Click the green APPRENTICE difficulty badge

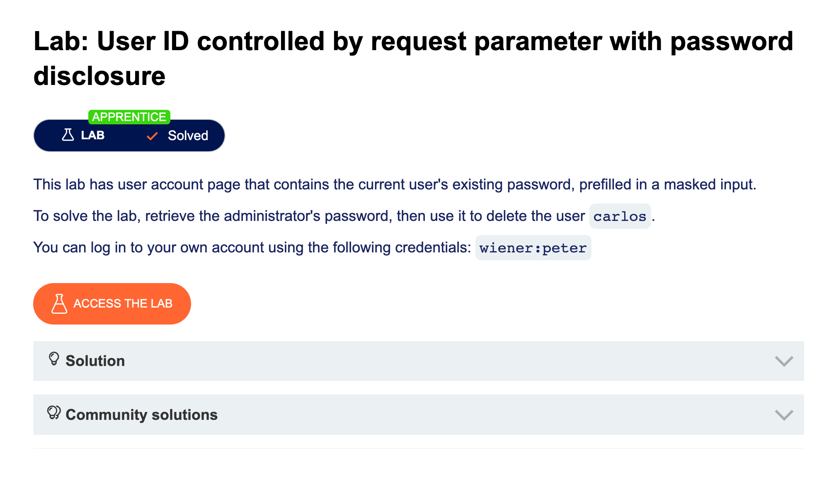[129, 117]
